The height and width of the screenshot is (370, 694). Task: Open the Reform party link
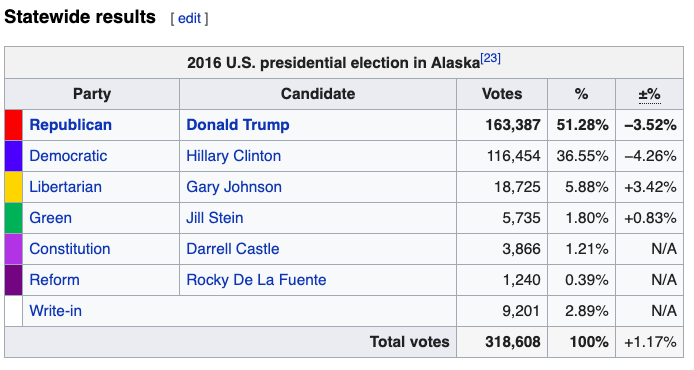(54, 280)
